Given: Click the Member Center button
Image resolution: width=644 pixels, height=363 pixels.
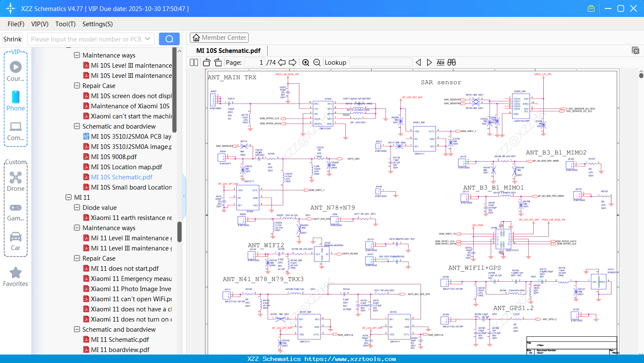Looking at the screenshot, I should 219,38.
